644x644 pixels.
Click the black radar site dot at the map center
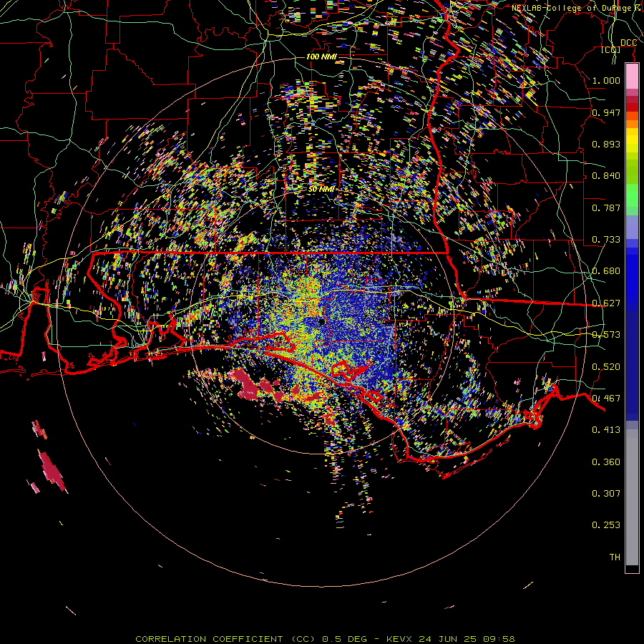(x=322, y=321)
